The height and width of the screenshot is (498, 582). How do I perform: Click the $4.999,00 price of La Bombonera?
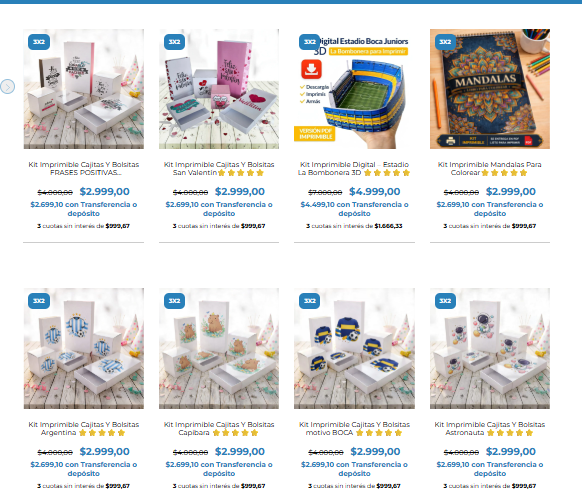tap(375, 191)
